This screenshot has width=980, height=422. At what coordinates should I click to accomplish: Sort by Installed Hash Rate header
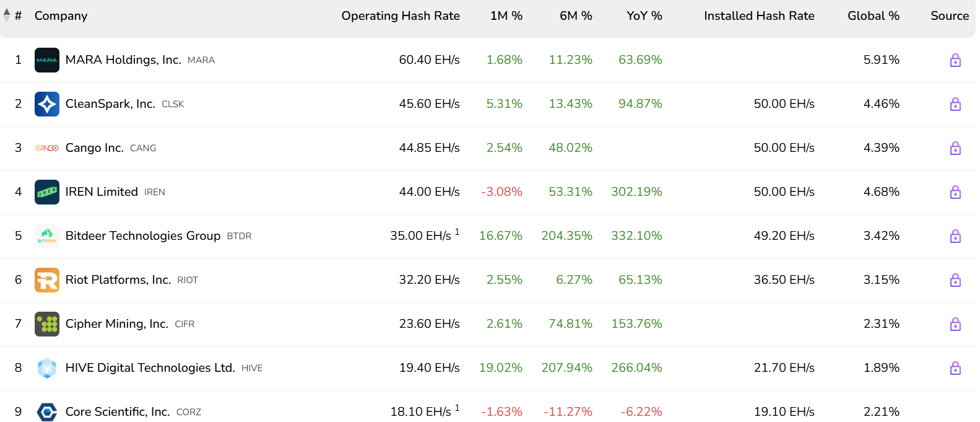click(x=759, y=16)
